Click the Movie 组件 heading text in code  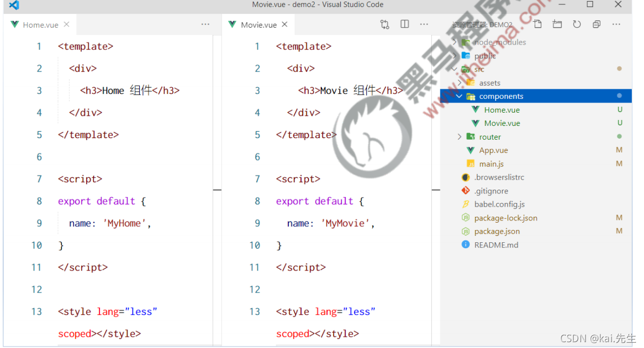[x=348, y=90]
